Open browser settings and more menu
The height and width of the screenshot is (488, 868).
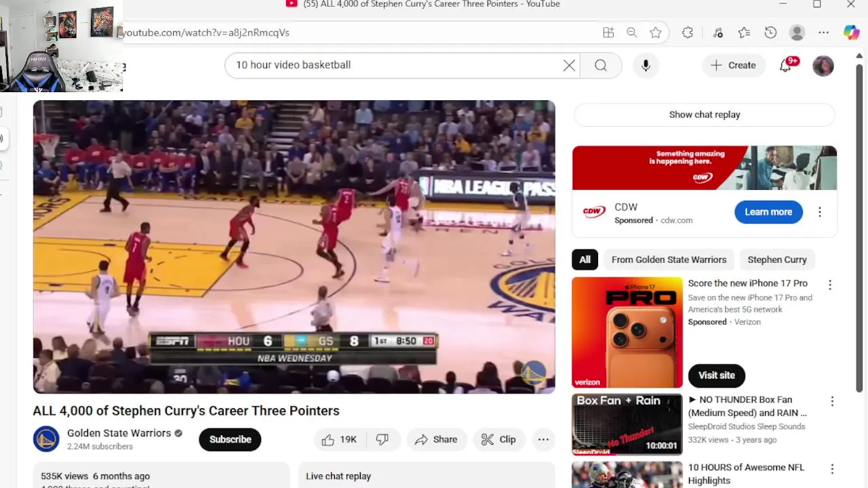[x=823, y=33]
